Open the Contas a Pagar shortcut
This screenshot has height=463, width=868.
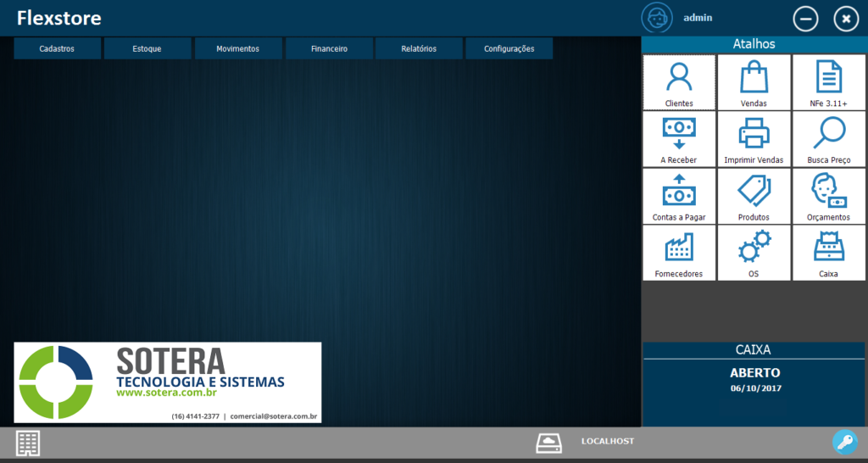[679, 196]
